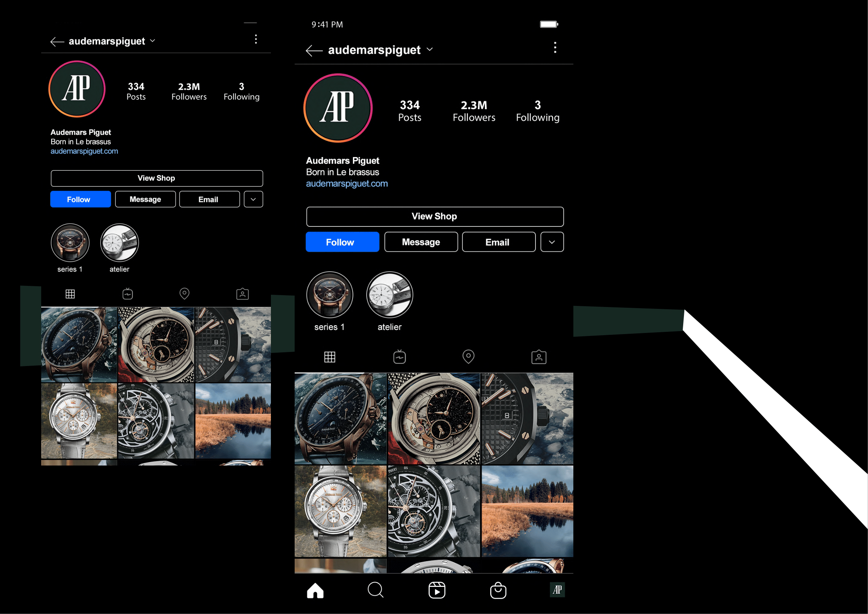The width and height of the screenshot is (868, 614).
Task: Open 2.3M Followers list in left profile
Action: click(189, 91)
